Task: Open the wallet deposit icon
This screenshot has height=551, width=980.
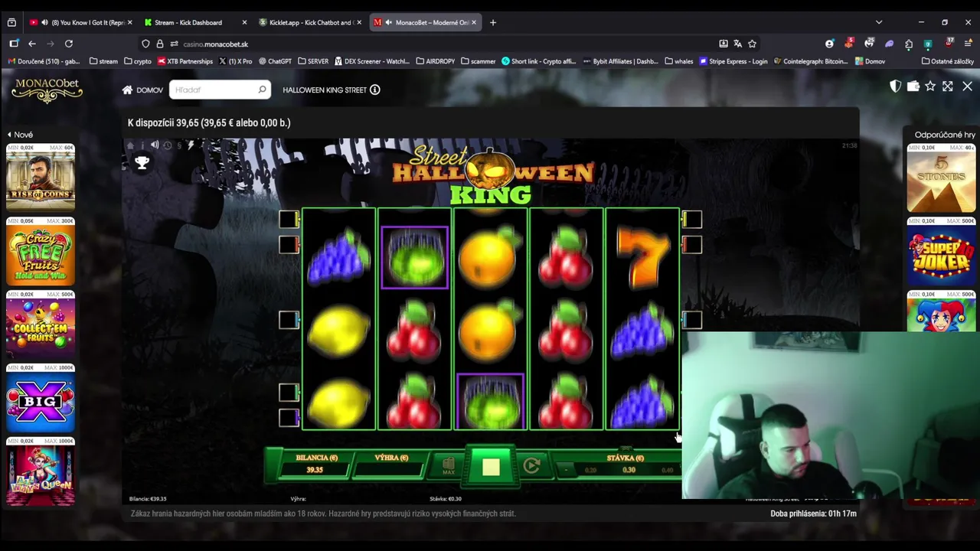Action: coord(913,86)
